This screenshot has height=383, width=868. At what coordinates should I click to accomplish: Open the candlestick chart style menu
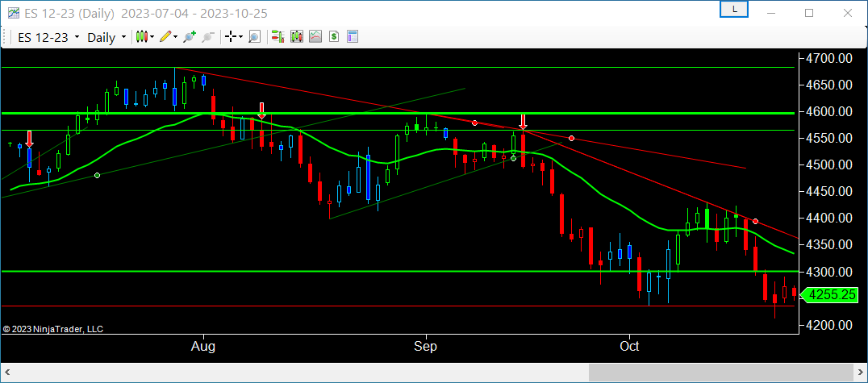[x=146, y=37]
